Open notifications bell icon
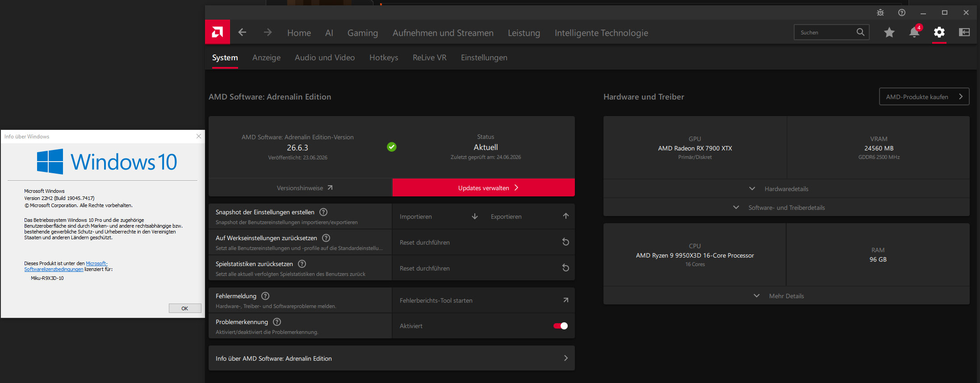The height and width of the screenshot is (383, 980). pos(914,32)
